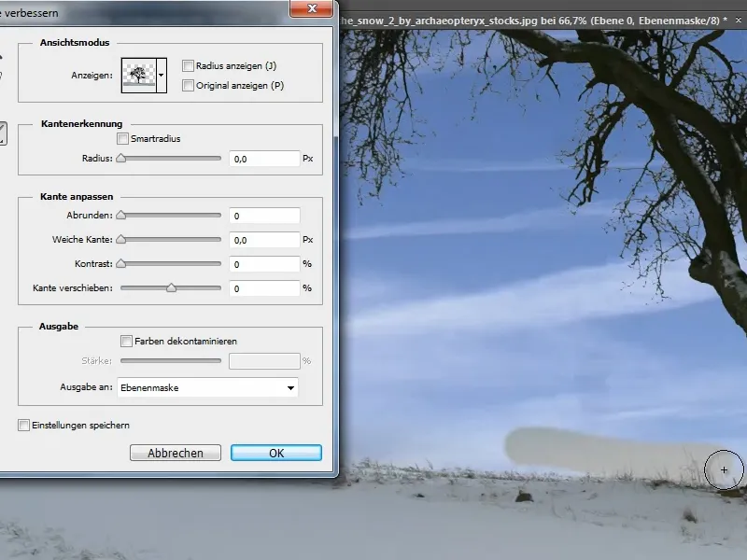
Task: Confirm the dialog with OK
Action: pyautogui.click(x=276, y=453)
